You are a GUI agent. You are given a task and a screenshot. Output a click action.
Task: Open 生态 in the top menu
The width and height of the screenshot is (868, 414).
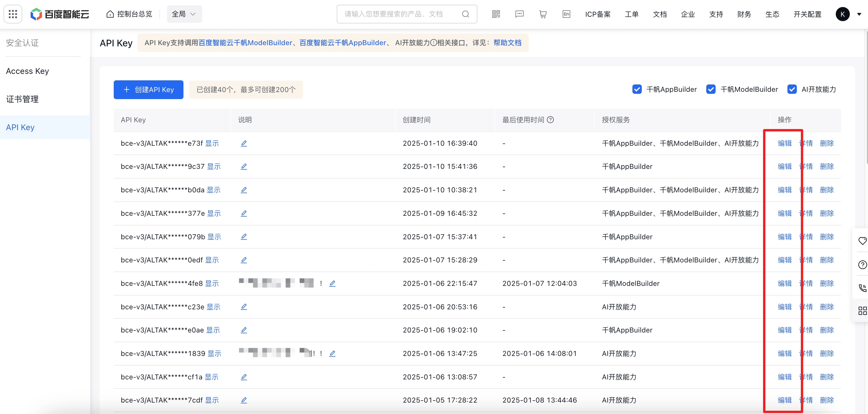point(772,14)
